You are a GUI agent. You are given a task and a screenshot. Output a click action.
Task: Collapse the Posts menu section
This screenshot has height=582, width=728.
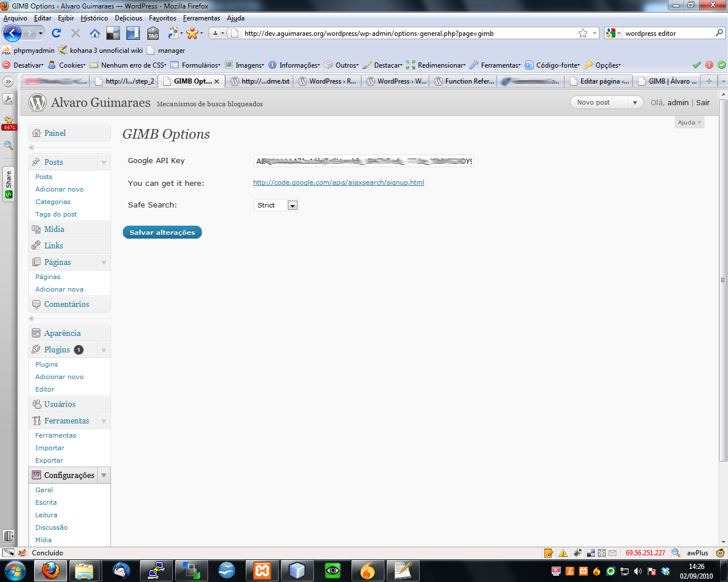(x=104, y=163)
